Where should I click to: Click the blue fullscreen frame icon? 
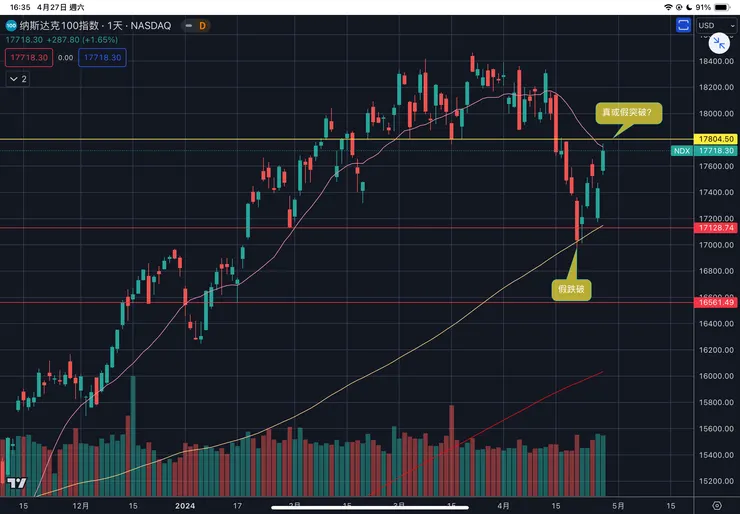[683, 24]
